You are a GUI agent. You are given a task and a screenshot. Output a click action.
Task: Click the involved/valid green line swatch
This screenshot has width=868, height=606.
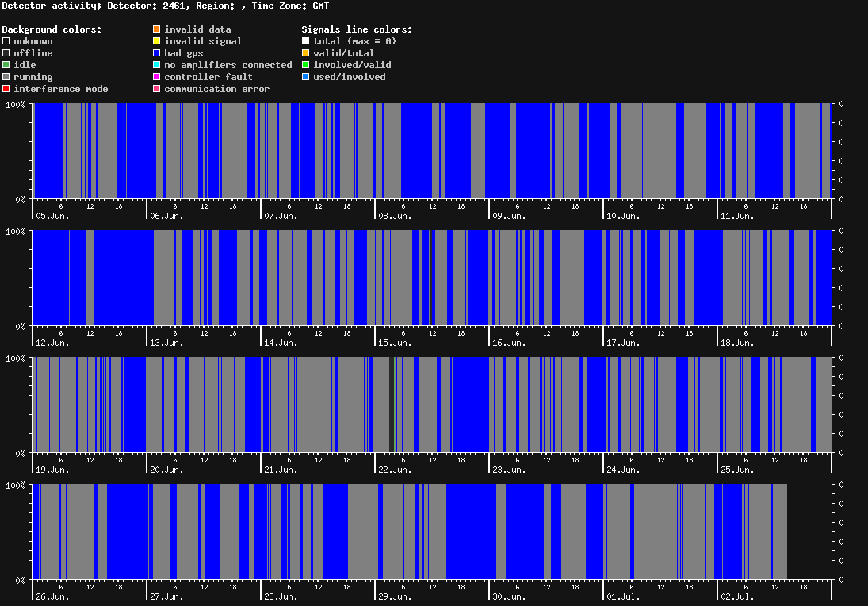tap(305, 65)
